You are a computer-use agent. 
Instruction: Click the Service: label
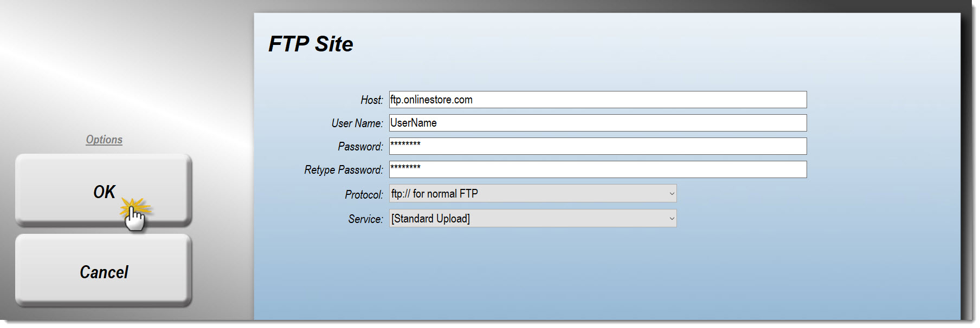click(365, 219)
